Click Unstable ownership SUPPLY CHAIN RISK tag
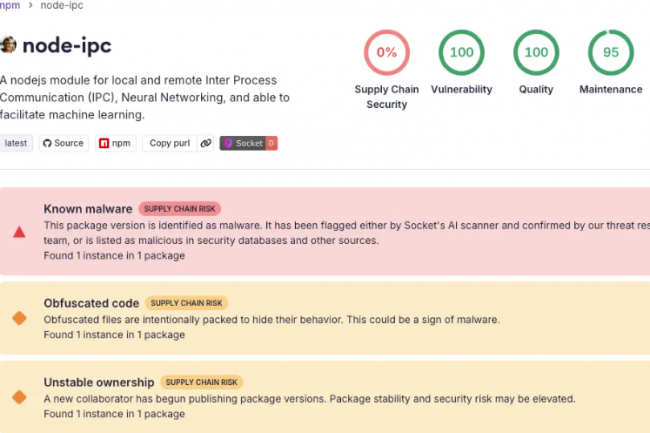Image resolution: width=650 pixels, height=433 pixels. (x=201, y=382)
